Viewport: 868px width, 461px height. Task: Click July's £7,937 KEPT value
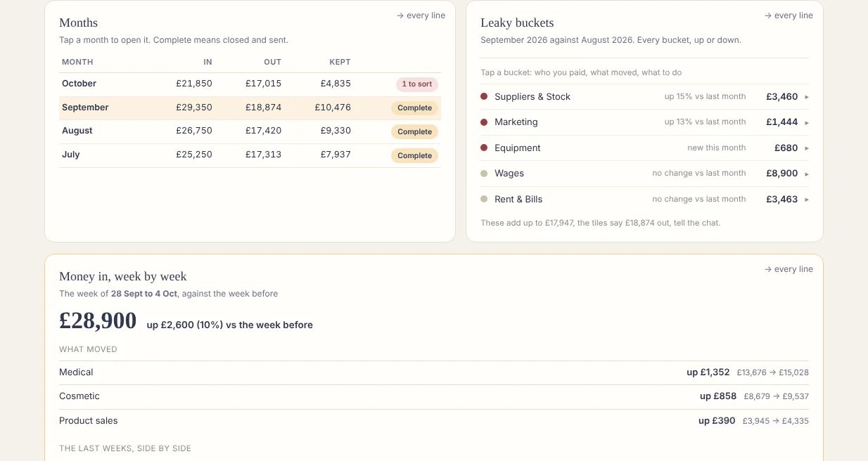pos(336,155)
